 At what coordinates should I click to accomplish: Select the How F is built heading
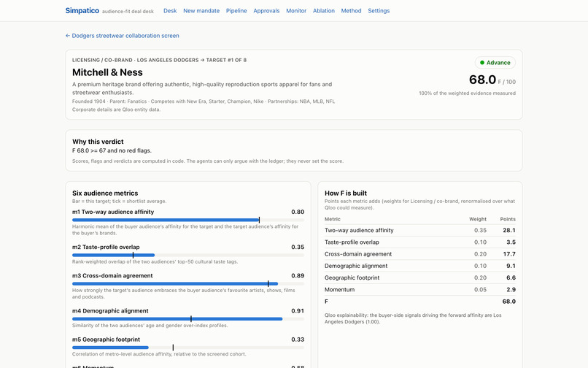(345, 193)
